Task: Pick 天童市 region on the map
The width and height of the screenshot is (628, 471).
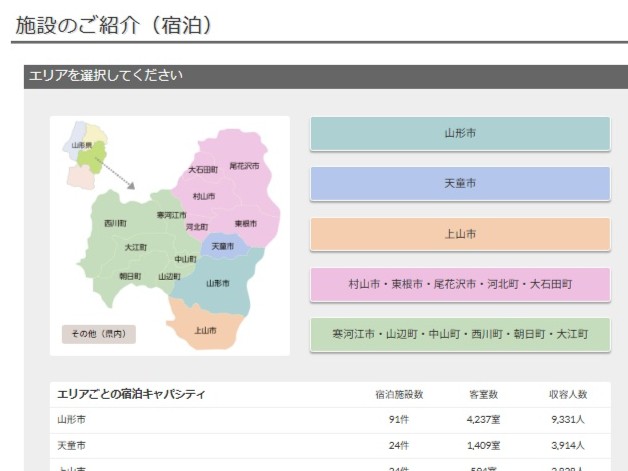Action: pyautogui.click(x=222, y=245)
